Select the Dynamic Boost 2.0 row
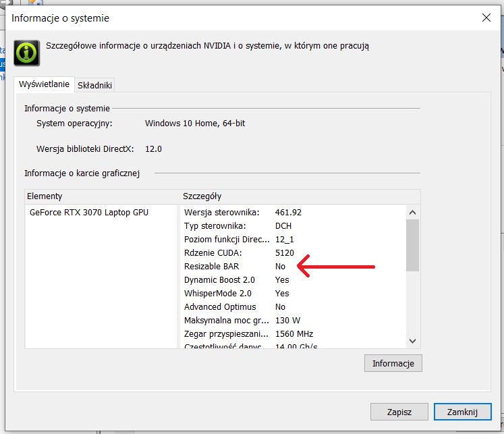Viewport: 504px width, 434px height. [293, 280]
